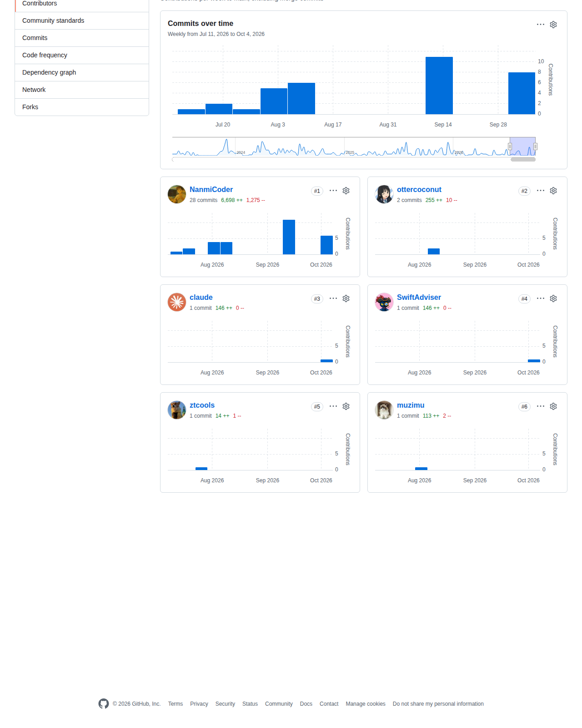Viewport: 582px width, 728px height.
Task: Click the gear icon on muzimu's card
Action: coord(553,406)
